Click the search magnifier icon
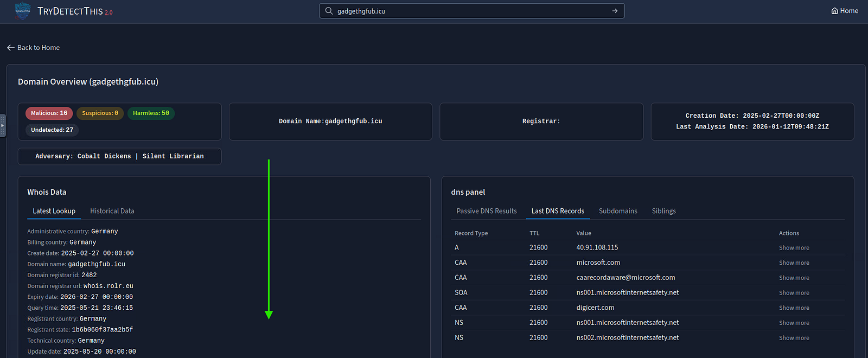This screenshot has height=358, width=868. (329, 11)
